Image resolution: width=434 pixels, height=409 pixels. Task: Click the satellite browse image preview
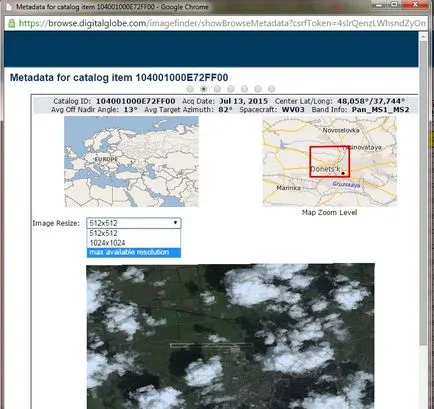(230, 336)
